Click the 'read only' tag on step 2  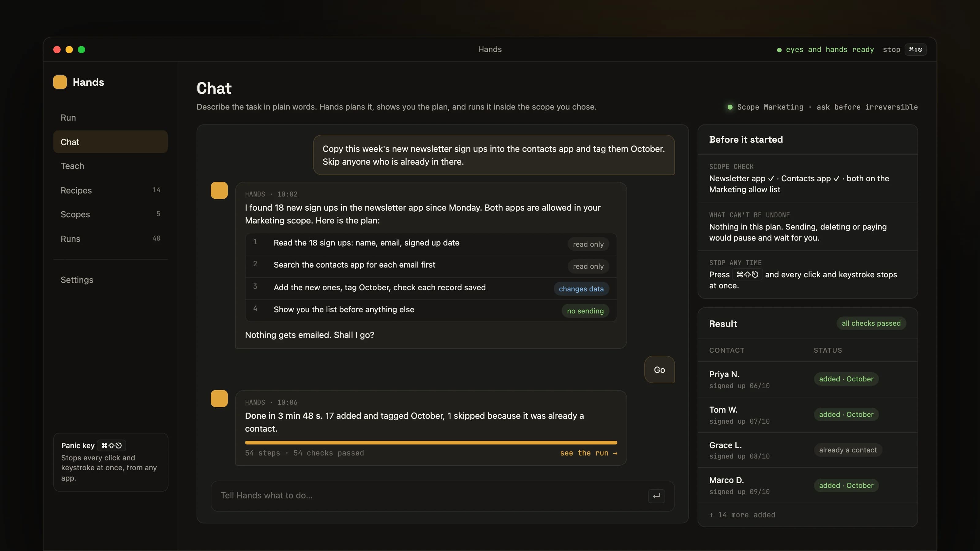point(588,266)
